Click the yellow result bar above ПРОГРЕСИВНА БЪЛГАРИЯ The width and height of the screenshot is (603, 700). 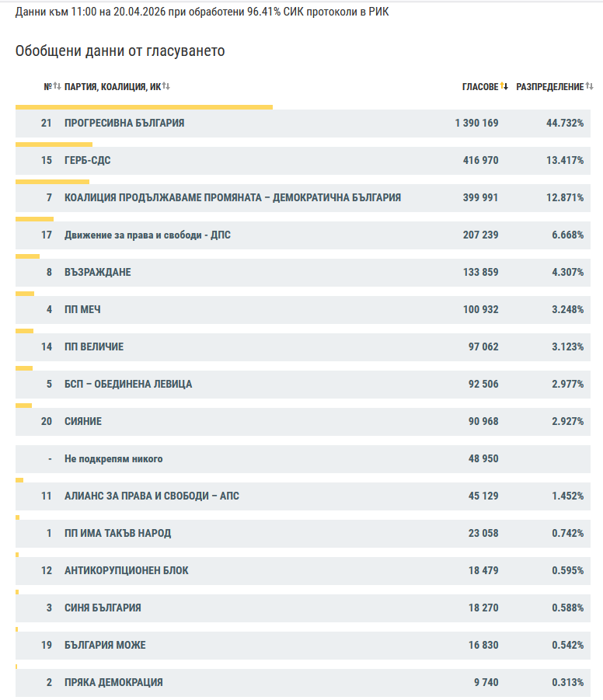[x=144, y=107]
